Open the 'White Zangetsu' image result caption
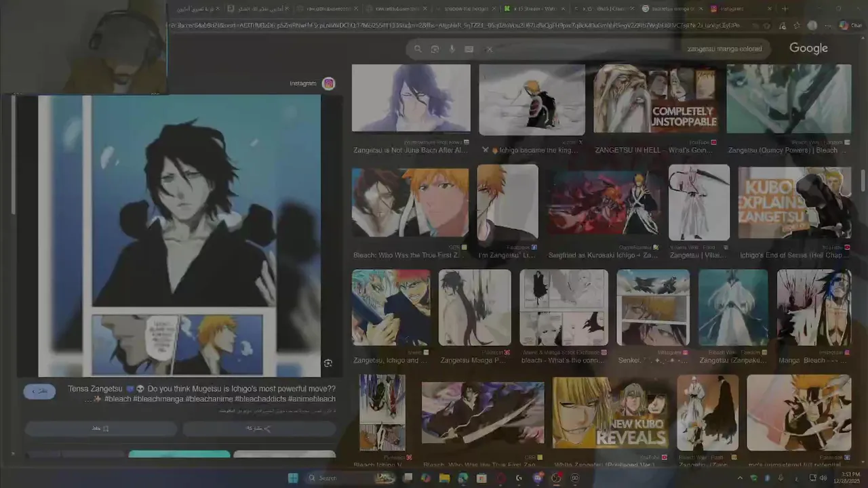This screenshot has height=488, width=868. pos(605,466)
